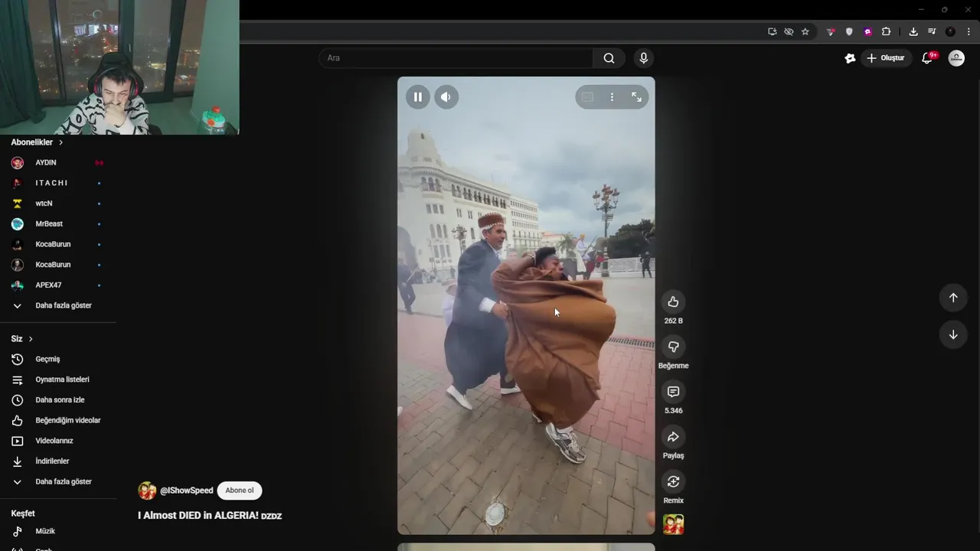Viewport: 980px width, 551px height.
Task: Pause the playing Short video
Action: (x=417, y=97)
